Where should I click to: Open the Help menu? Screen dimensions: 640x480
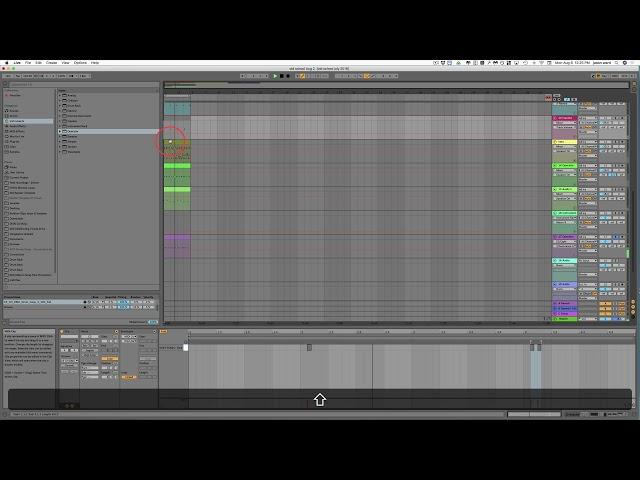[x=95, y=63]
